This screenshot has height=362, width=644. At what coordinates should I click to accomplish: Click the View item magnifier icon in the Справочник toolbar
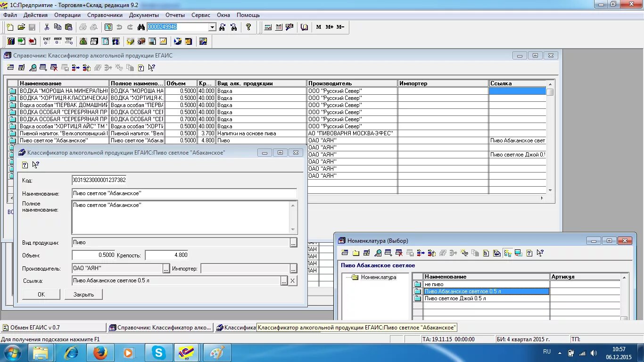click(33, 68)
